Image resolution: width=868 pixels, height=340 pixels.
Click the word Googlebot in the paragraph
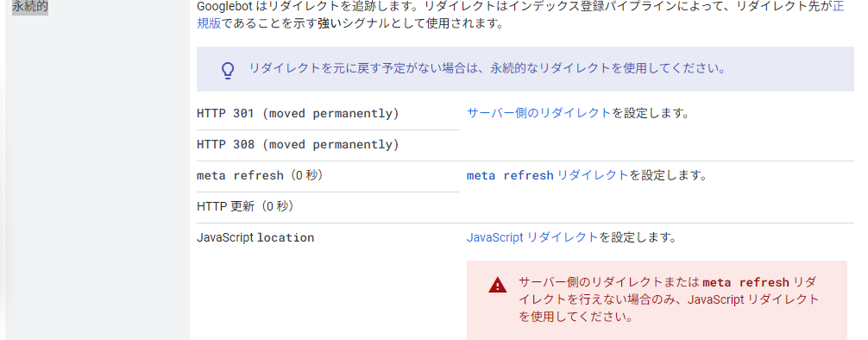(224, 8)
